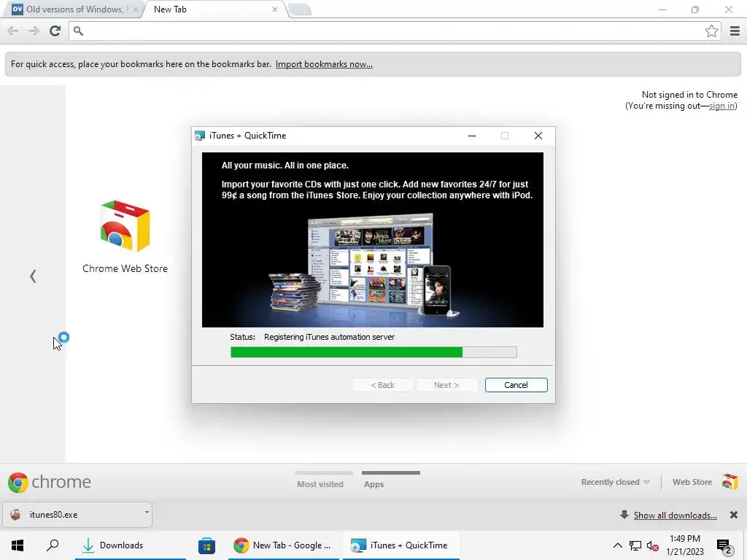Screen dimensions: 747x560
Task: Click Chrome's back navigation arrow
Action: 13,31
